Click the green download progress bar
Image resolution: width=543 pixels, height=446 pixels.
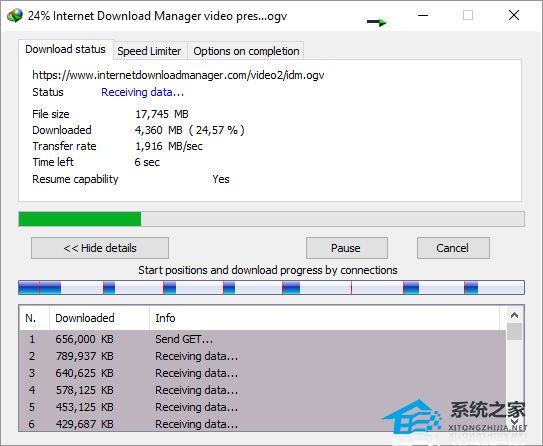272,219
